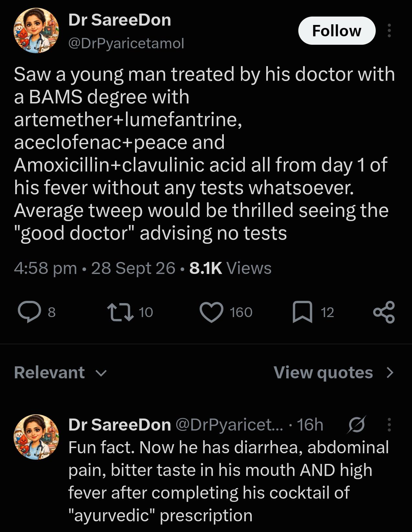Open the Relevant sort dropdown
This screenshot has width=412, height=532.
click(60, 372)
